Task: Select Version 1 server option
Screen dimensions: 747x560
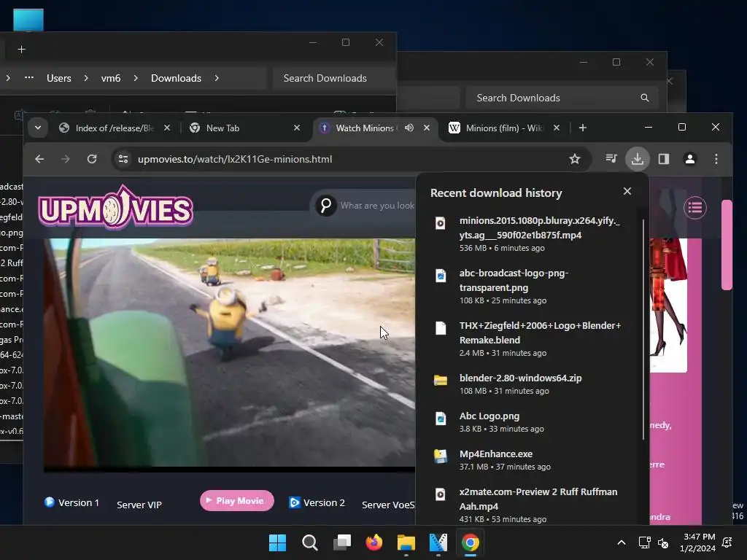Action: click(72, 503)
